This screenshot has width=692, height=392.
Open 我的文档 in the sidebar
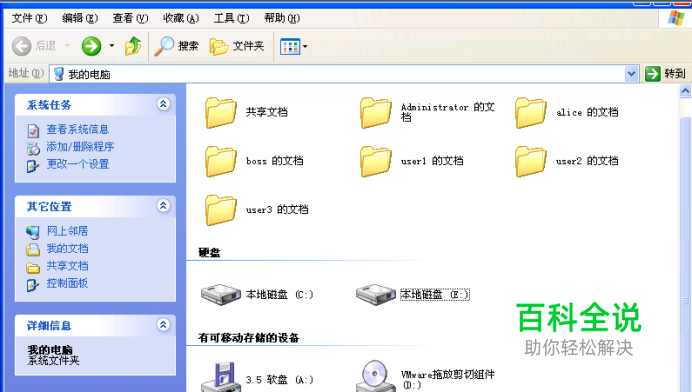pos(67,249)
